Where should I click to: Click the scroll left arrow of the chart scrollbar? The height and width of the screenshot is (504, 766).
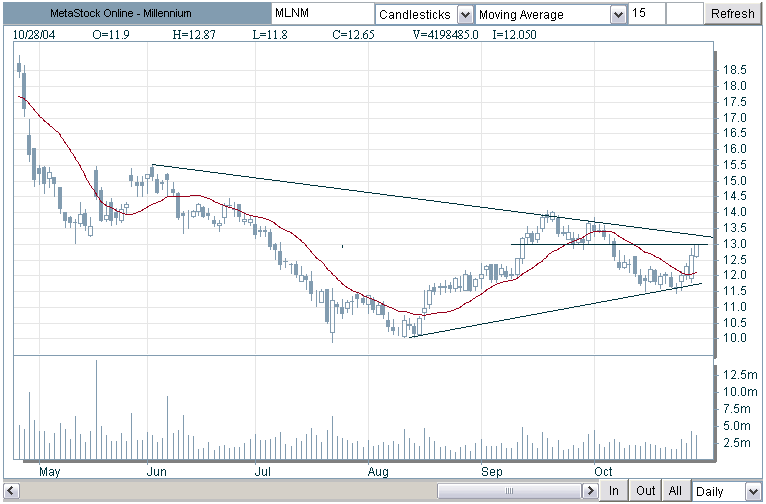pyautogui.click(x=11, y=490)
